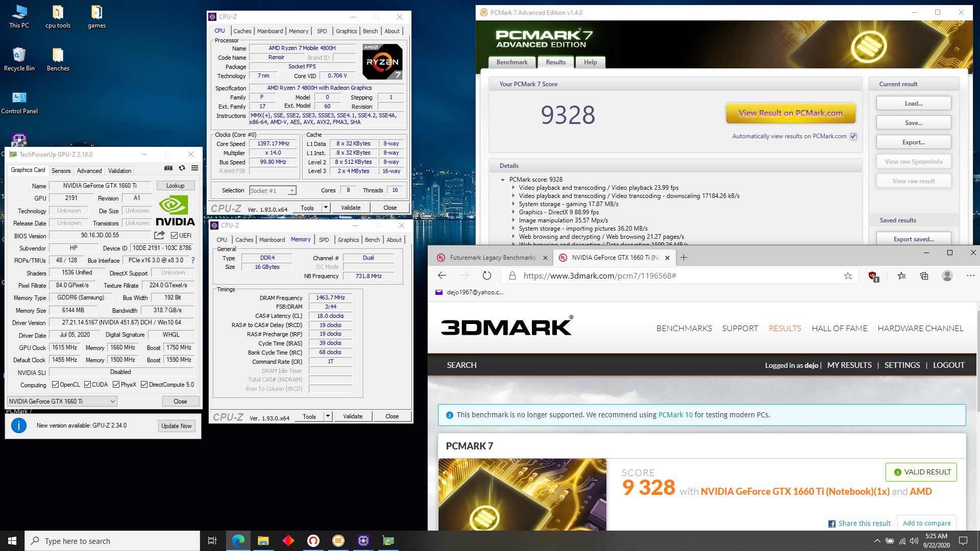
Task: Toggle the UEFI checkbox in GPU-Z
Action: tap(174, 236)
